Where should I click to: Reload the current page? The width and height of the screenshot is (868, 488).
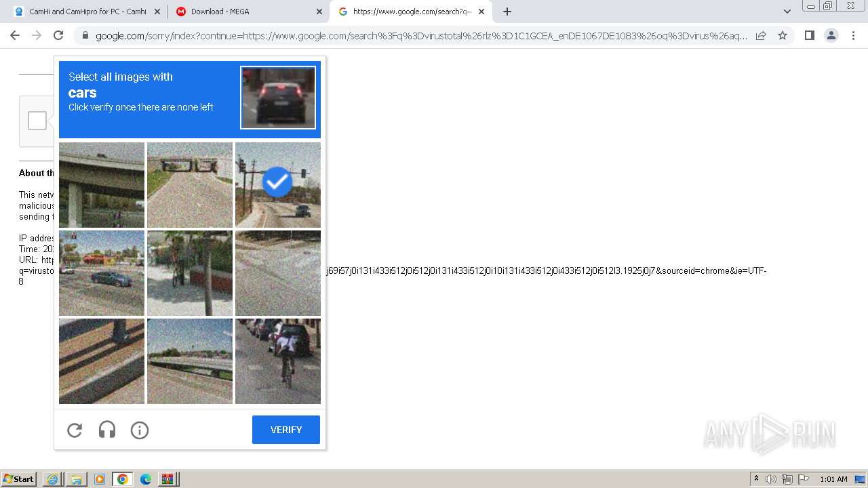click(58, 35)
